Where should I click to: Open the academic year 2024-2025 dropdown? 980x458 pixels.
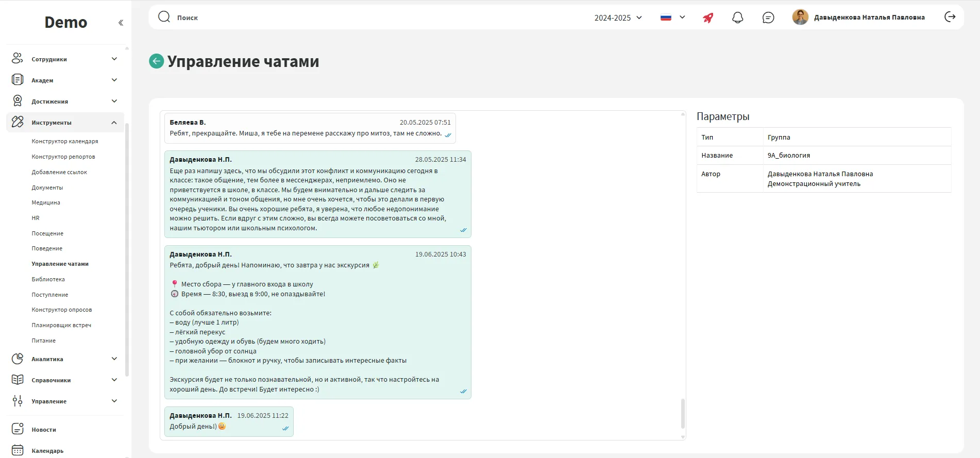[x=618, y=18]
